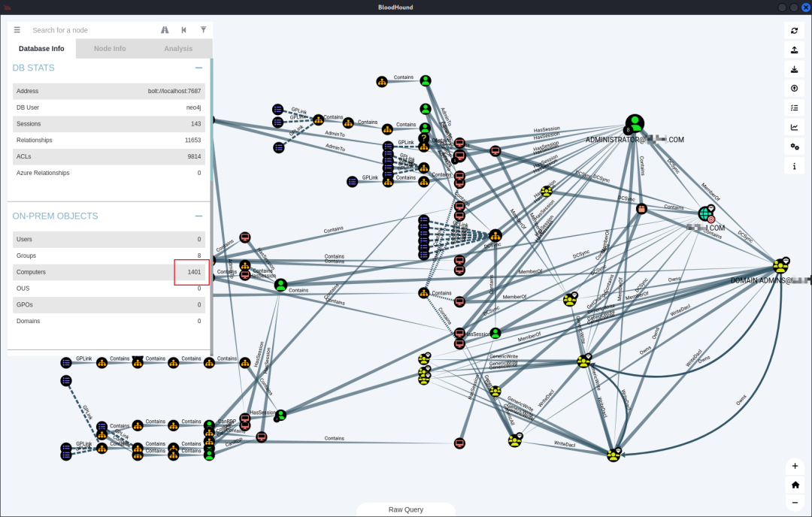
Task: Open the pathfinding road icon
Action: click(x=165, y=30)
